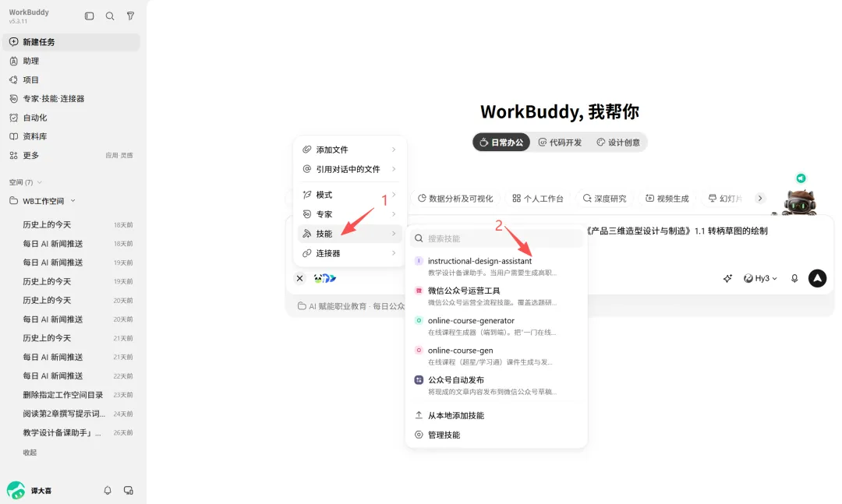Choose 深度研究 suggestion chip
Viewport: 842px width, 504px height.
pos(605,199)
